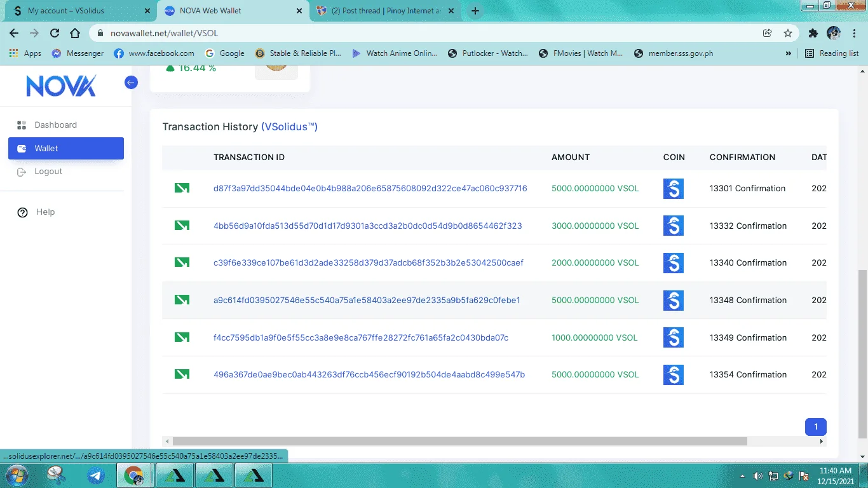Expand the bookmarks bar overflow chevron
The height and width of the screenshot is (488, 868).
click(789, 53)
